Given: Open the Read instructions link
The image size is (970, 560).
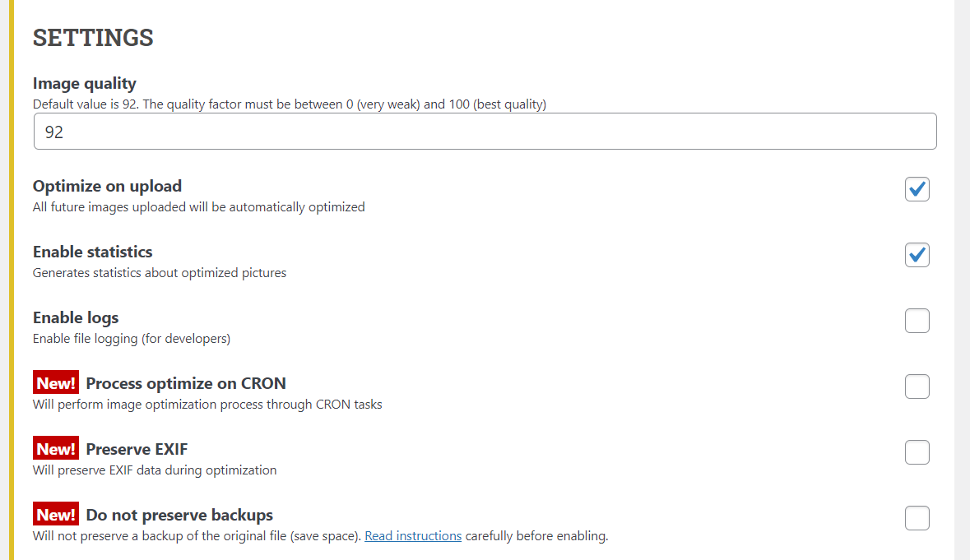Looking at the screenshot, I should [x=413, y=536].
